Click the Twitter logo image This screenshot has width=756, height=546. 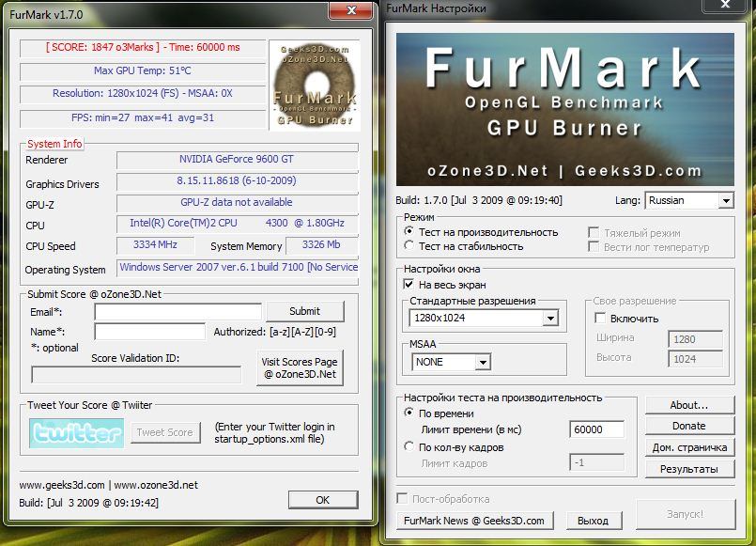pyautogui.click(x=76, y=433)
